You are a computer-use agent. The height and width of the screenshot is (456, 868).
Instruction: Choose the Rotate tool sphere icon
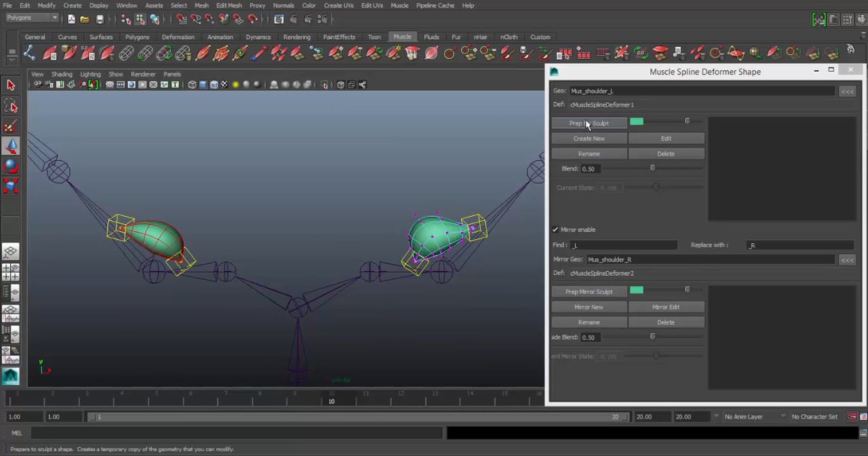10,165
